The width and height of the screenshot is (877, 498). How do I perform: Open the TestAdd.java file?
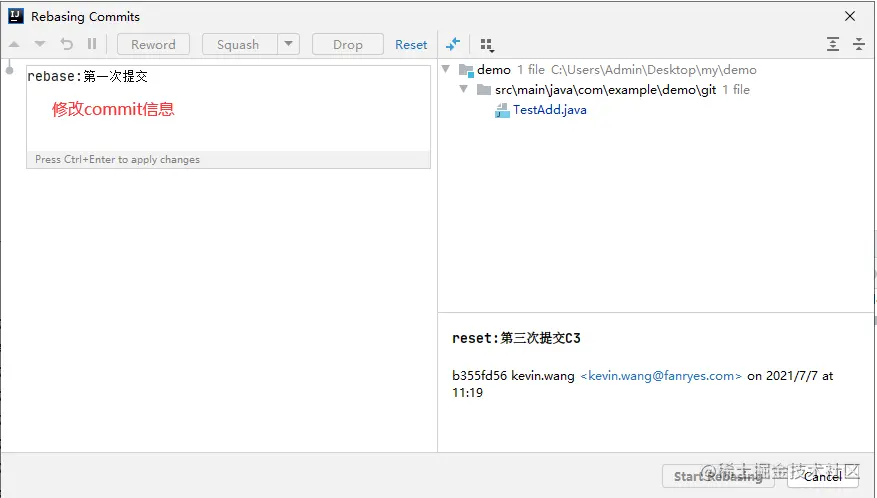tap(550, 110)
